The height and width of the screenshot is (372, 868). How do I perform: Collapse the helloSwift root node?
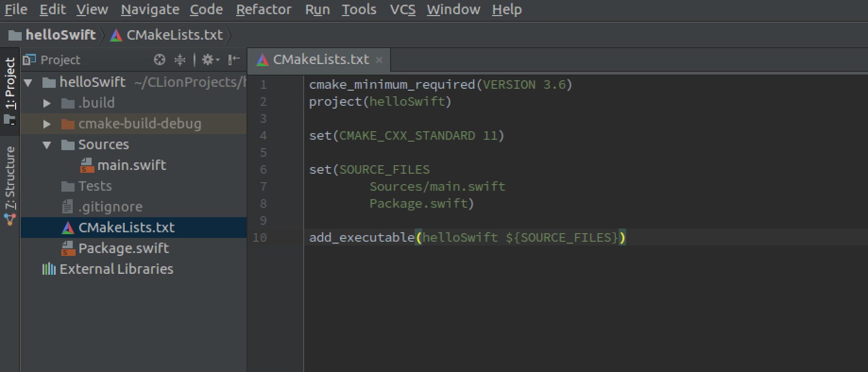28,83
